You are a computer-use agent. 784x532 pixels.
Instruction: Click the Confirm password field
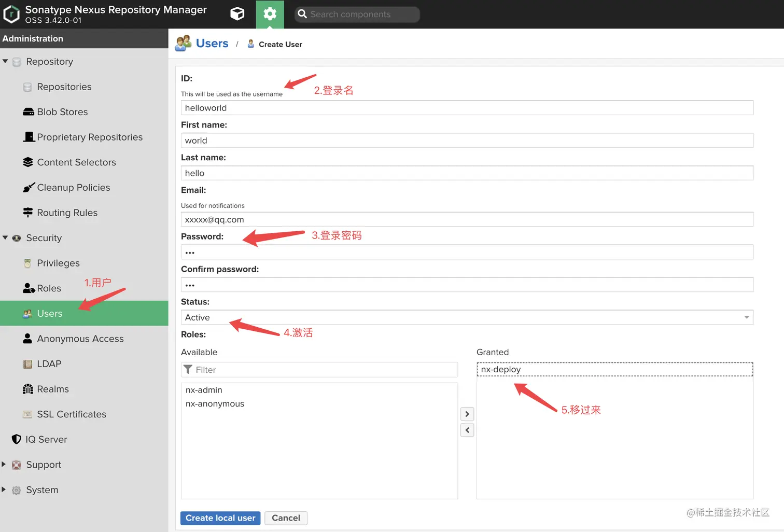tap(467, 285)
